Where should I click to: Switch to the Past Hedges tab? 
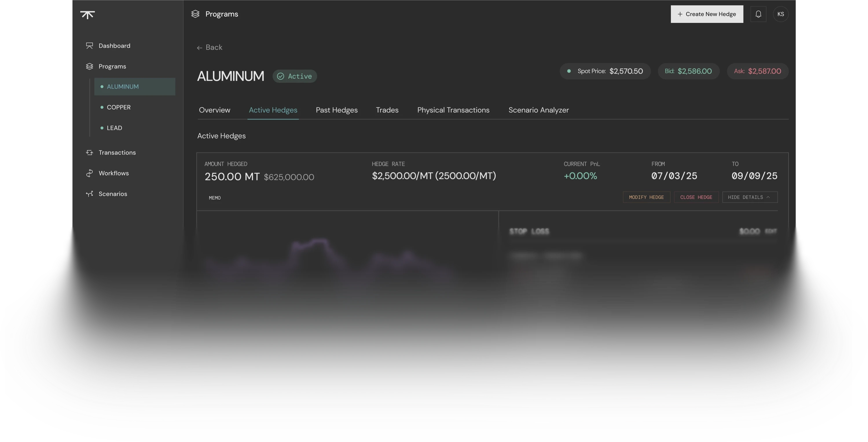336,110
